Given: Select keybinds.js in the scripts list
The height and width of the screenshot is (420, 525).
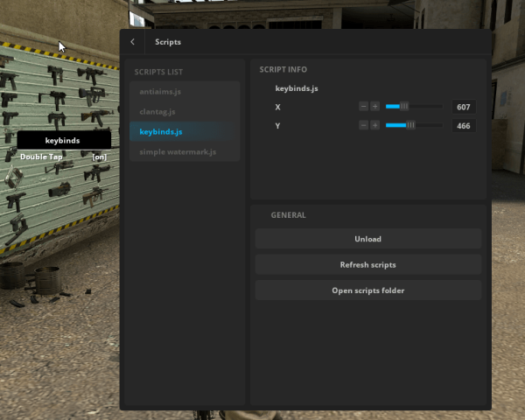Looking at the screenshot, I should (x=185, y=131).
